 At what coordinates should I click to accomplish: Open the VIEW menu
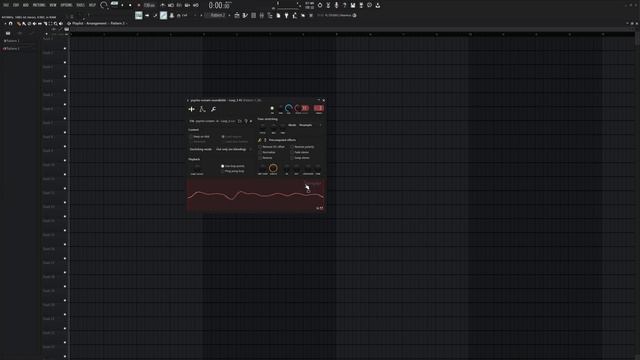tap(53, 5)
